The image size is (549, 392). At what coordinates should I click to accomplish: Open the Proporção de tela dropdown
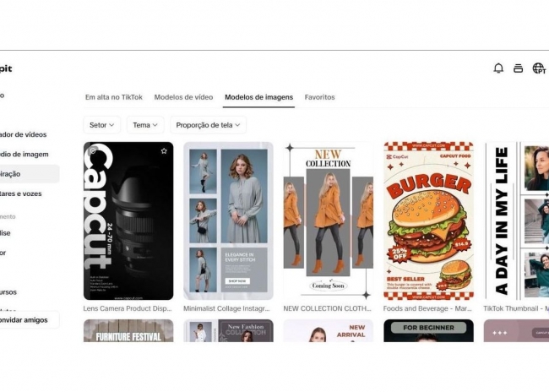(x=208, y=125)
